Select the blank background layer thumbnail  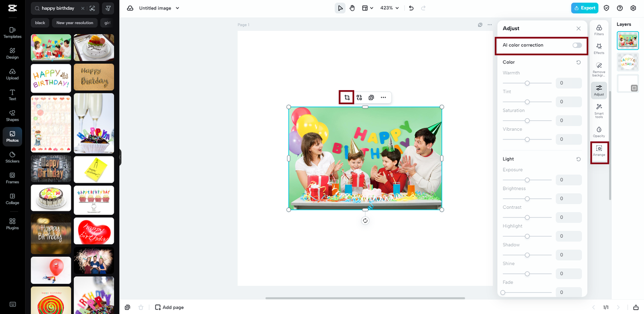[627, 84]
